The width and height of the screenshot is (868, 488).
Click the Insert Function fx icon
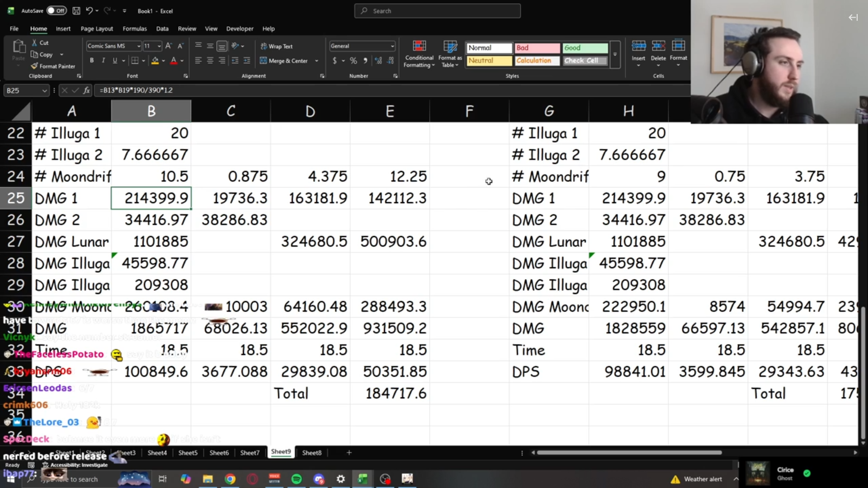click(x=86, y=90)
